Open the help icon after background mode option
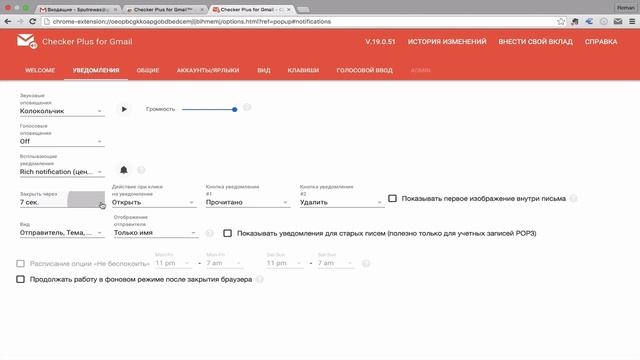This screenshot has height=360, width=640. 260,280
